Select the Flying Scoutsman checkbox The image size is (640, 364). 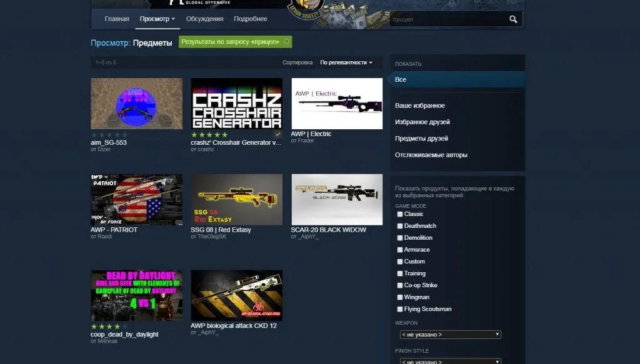[x=400, y=309]
